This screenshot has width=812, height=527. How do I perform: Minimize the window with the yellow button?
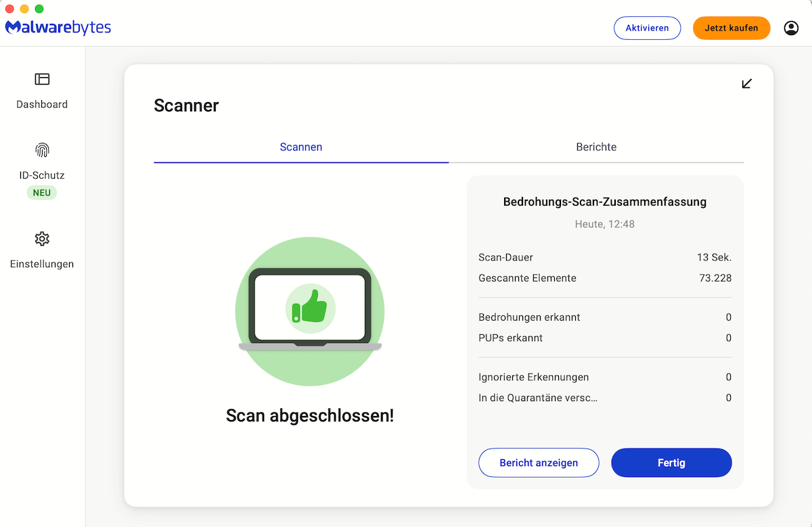pos(24,9)
